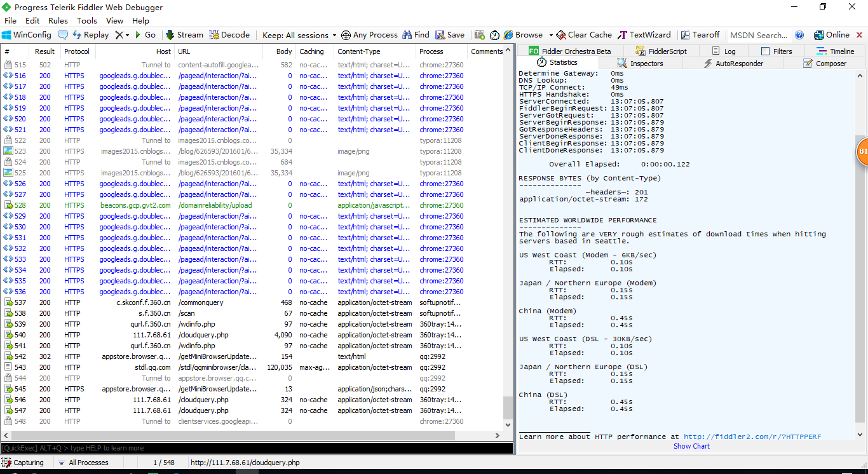
Task: Sort sessions by URL column header
Action: coord(218,51)
